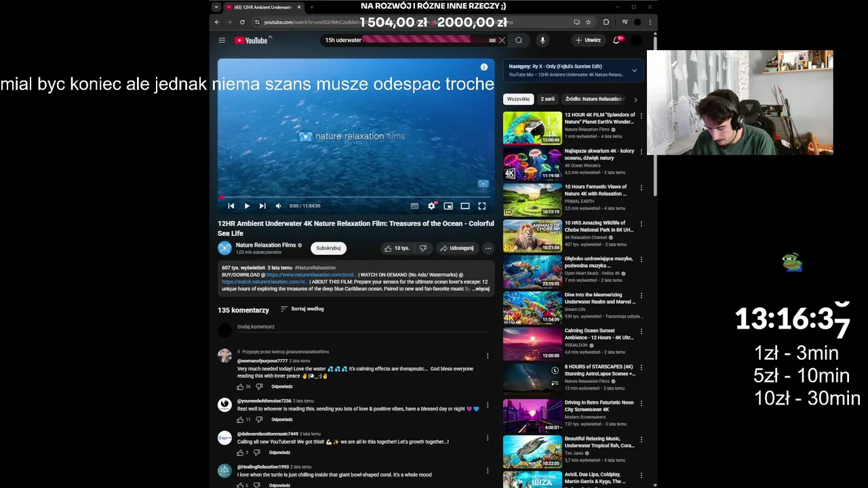Viewport: 868px width, 488px height.
Task: Open the notifications bell
Action: 616,40
